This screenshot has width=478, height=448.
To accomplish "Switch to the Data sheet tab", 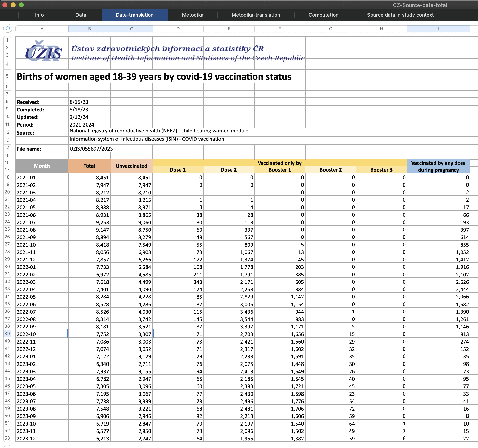I will (81, 15).
